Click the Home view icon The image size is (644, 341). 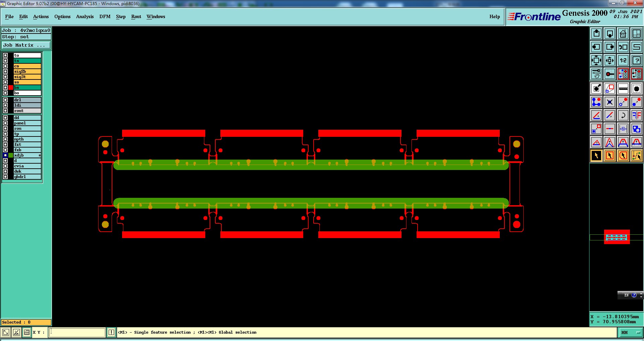pos(623,34)
